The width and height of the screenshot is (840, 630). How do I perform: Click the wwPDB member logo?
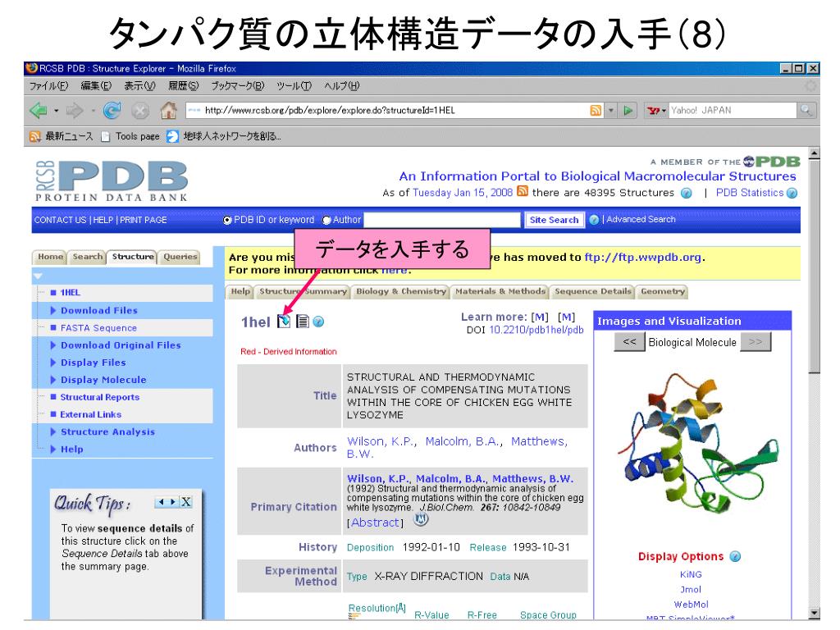click(x=772, y=162)
